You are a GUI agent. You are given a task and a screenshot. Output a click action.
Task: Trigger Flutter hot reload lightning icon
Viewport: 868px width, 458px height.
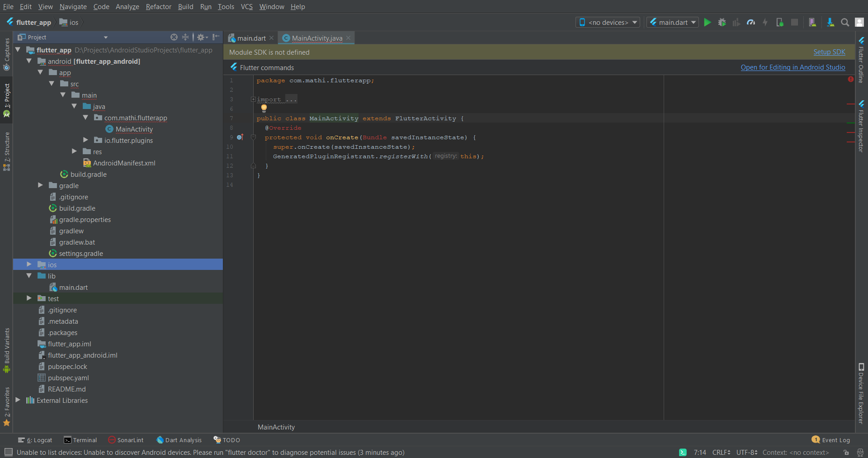[x=765, y=22]
